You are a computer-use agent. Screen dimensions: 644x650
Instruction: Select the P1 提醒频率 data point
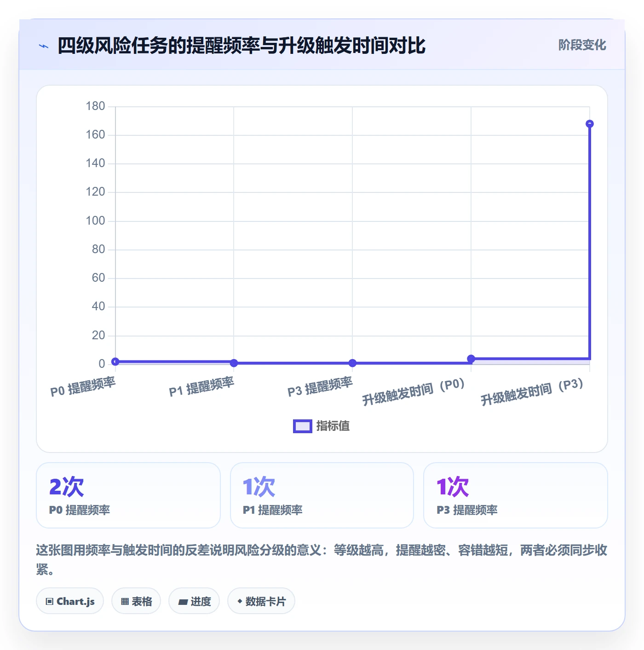(x=234, y=363)
